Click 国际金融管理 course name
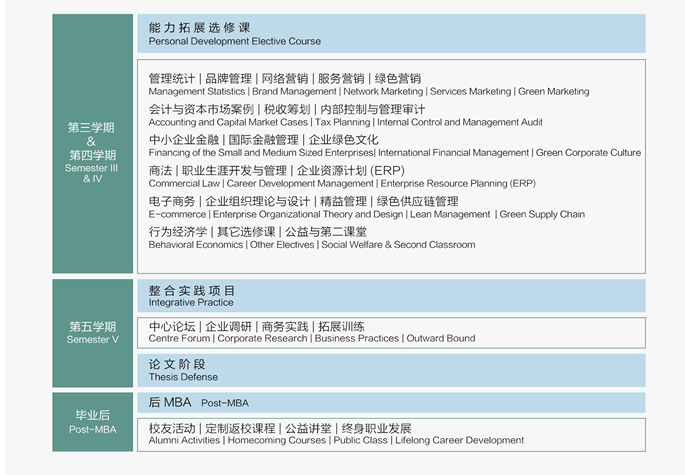 coord(263,140)
